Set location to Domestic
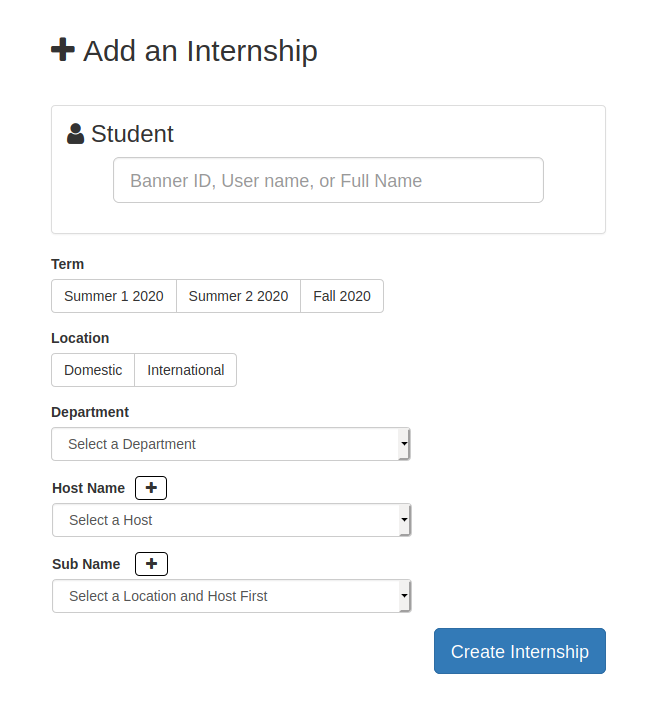The width and height of the screenshot is (656, 712). (93, 370)
